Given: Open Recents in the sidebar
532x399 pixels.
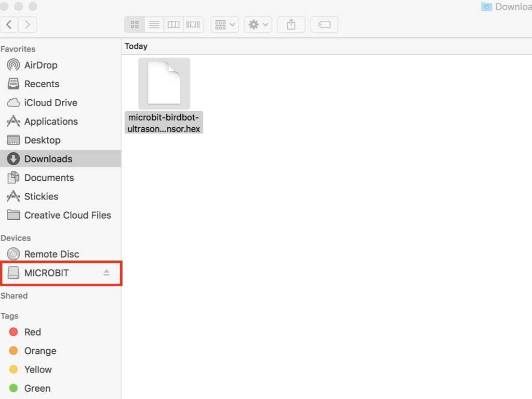Looking at the screenshot, I should 60,84.
